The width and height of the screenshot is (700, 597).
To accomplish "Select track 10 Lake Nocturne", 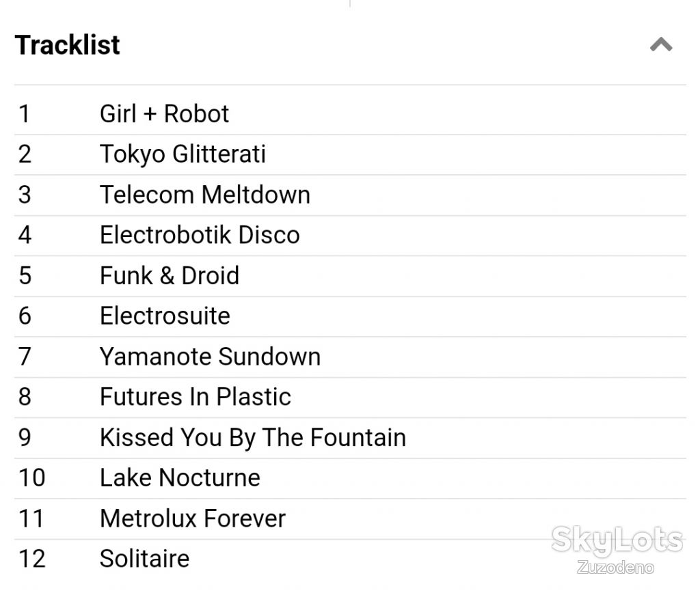I will pos(350,478).
